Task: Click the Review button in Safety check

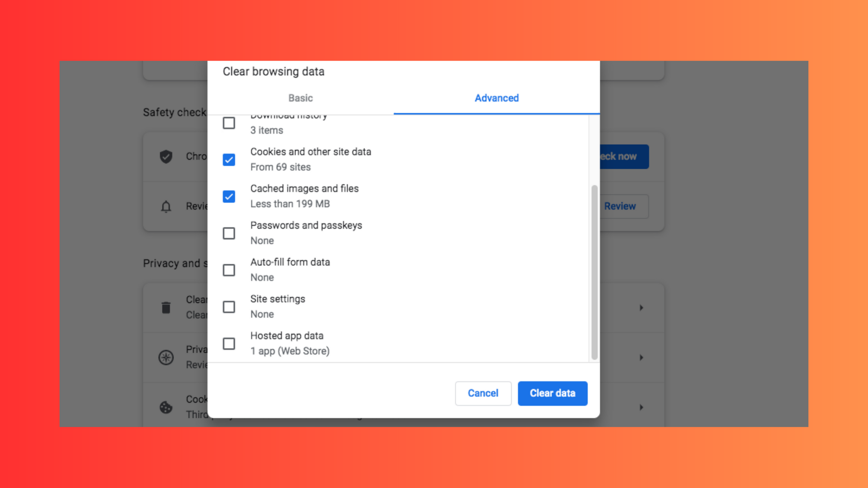Action: [624, 206]
